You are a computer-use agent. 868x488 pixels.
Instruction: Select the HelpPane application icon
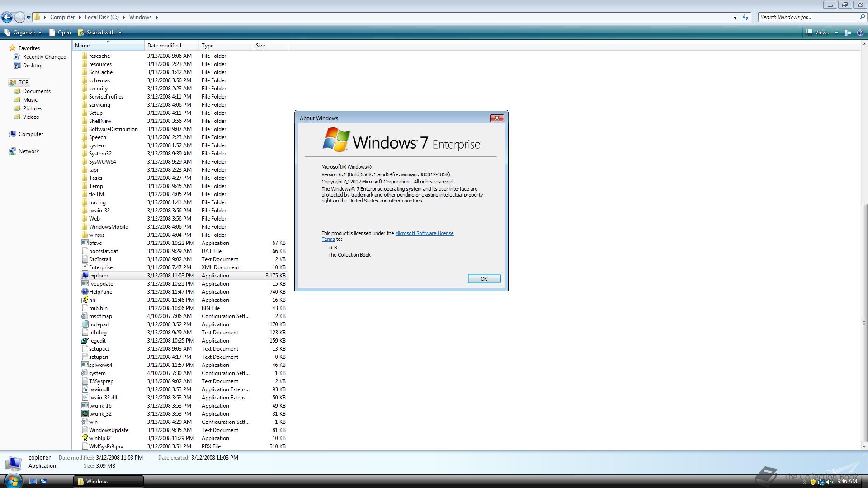click(x=85, y=292)
